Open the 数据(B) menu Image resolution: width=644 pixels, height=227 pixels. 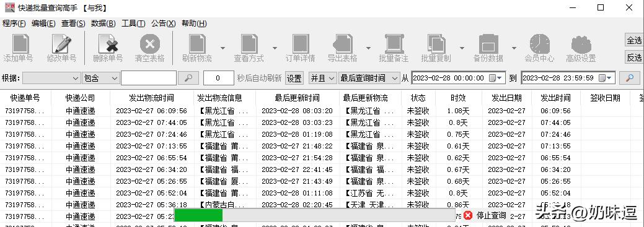tap(104, 24)
